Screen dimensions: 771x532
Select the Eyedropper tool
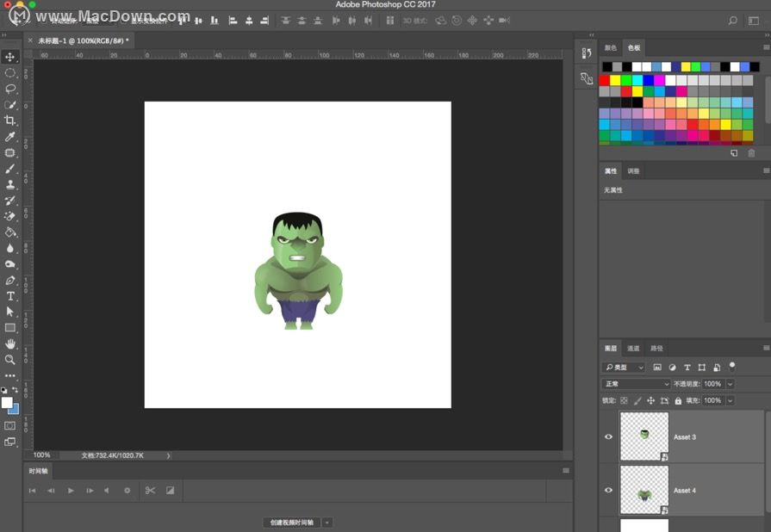point(9,137)
